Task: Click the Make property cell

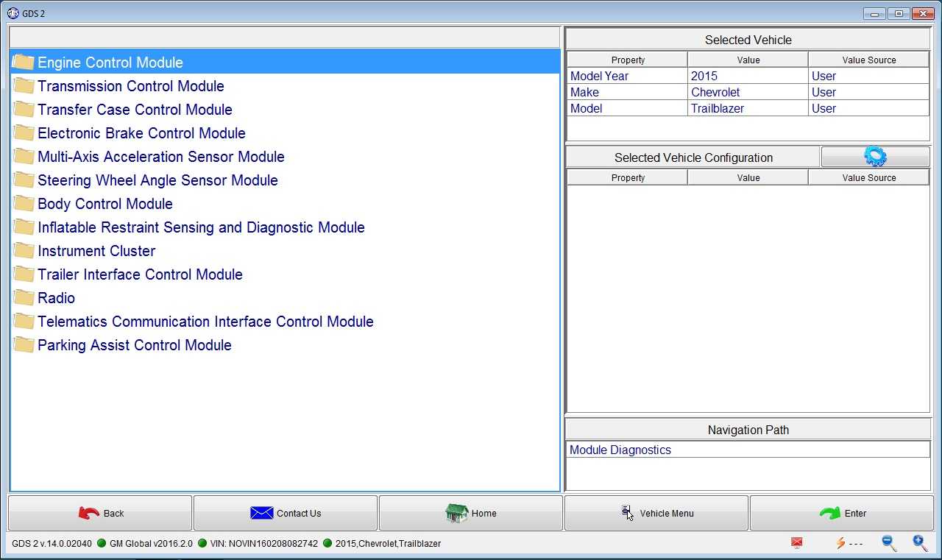Action: click(628, 92)
